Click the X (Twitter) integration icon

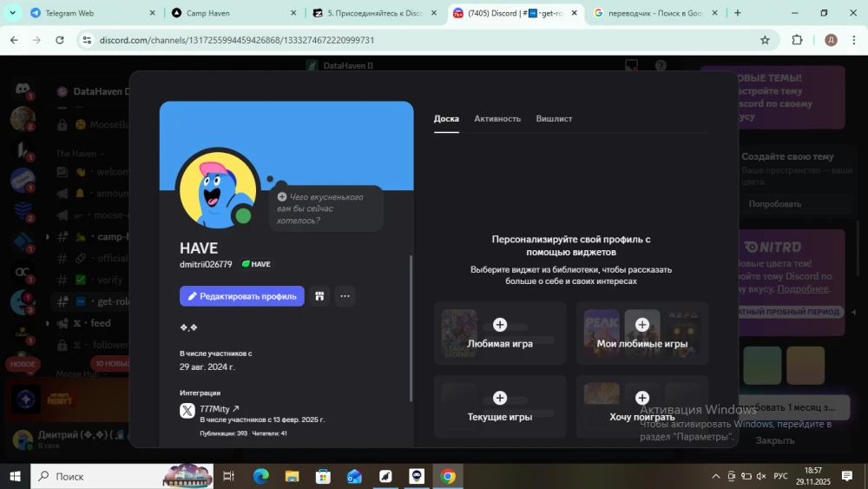point(187,411)
